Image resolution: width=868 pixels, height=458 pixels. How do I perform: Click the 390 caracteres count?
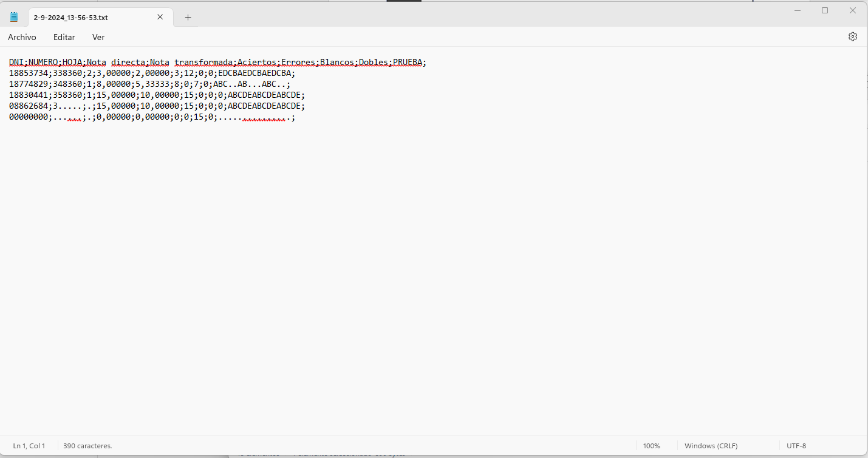tap(87, 446)
